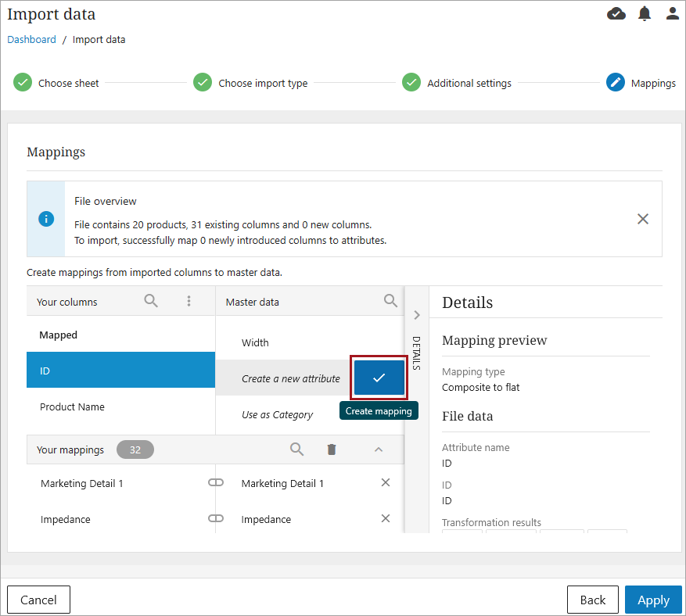The height and width of the screenshot is (616, 686).
Task: Collapse the Details side panel
Action: (417, 315)
